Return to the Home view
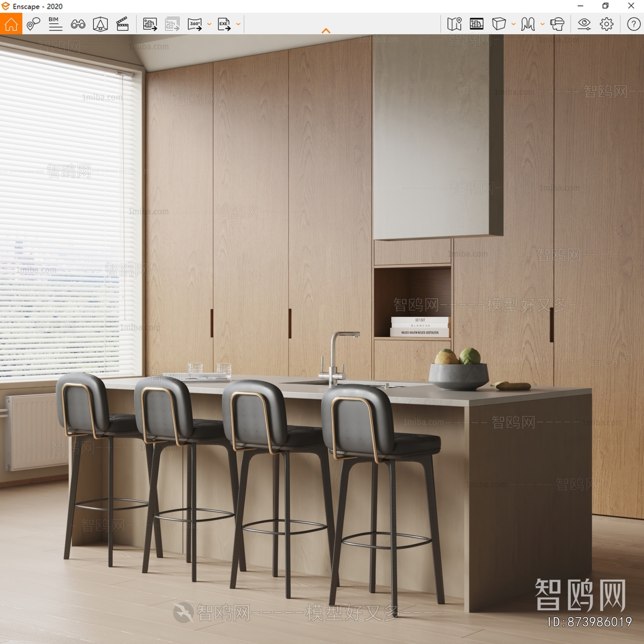This screenshot has width=644, height=644. tap(12, 24)
